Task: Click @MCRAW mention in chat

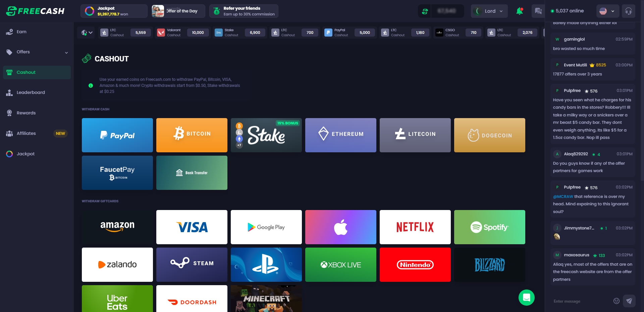Action: [x=563, y=197]
